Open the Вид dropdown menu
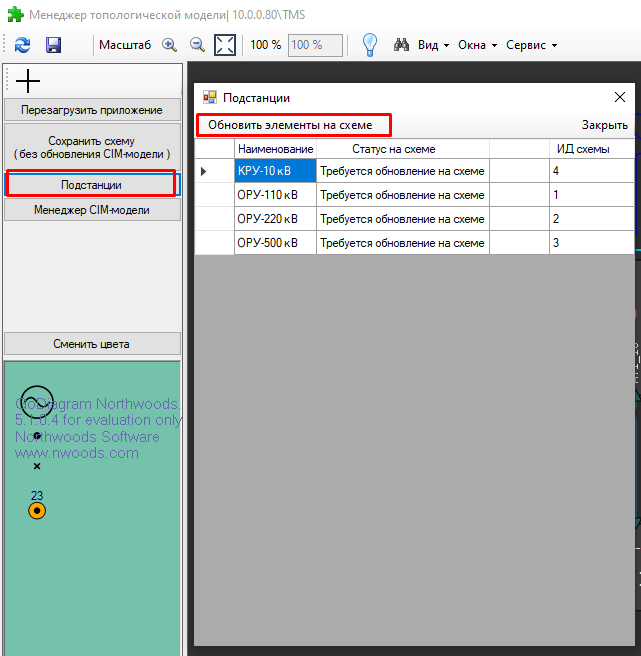The height and width of the screenshot is (656, 641). pos(433,45)
